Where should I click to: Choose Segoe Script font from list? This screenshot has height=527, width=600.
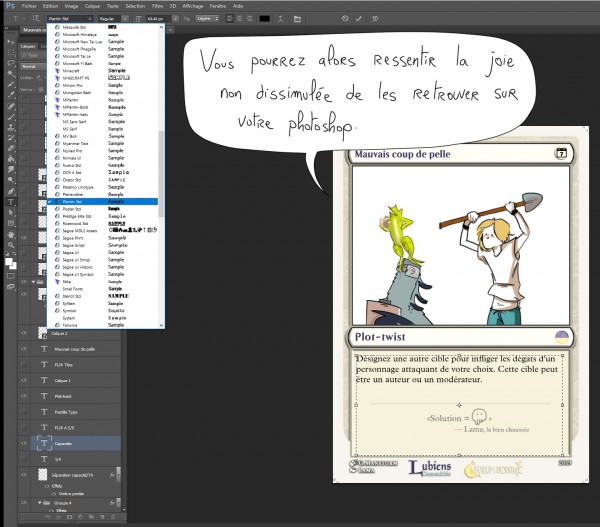(x=102, y=245)
